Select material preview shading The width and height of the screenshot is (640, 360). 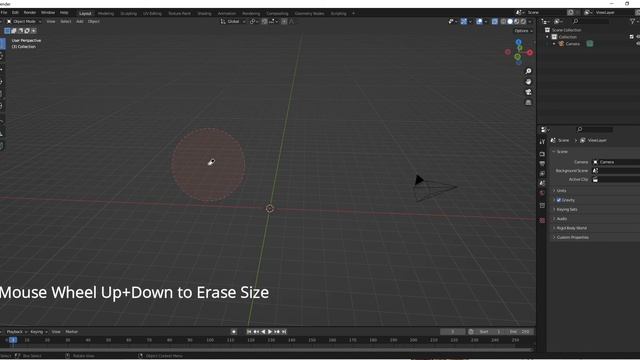pos(516,21)
